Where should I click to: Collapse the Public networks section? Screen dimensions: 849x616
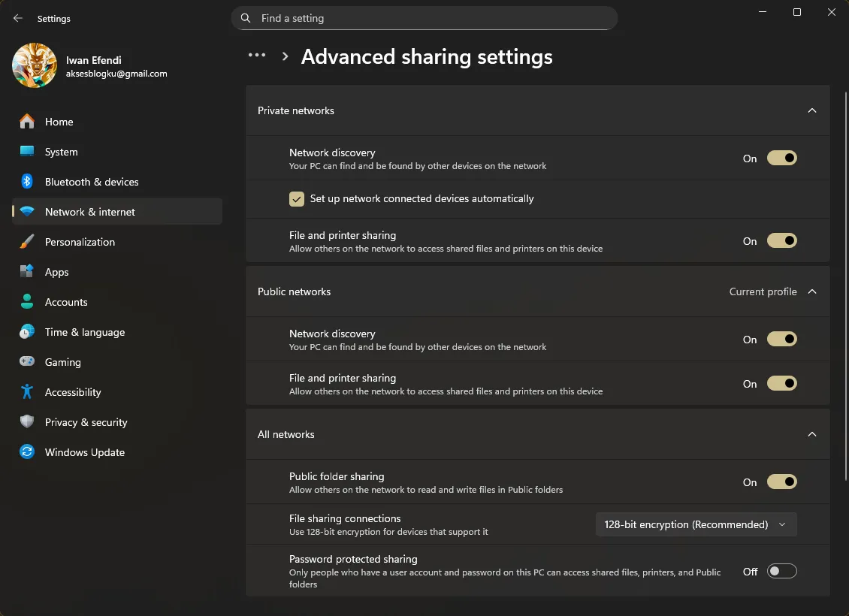point(812,291)
